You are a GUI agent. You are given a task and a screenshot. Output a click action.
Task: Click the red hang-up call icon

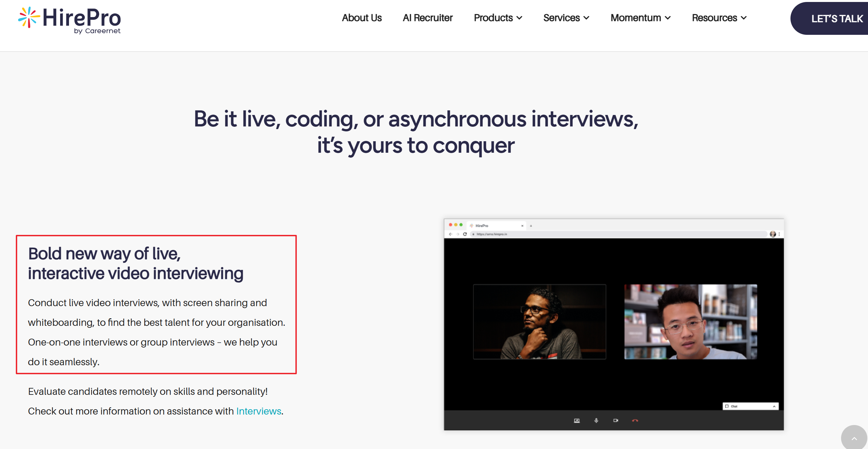click(635, 420)
